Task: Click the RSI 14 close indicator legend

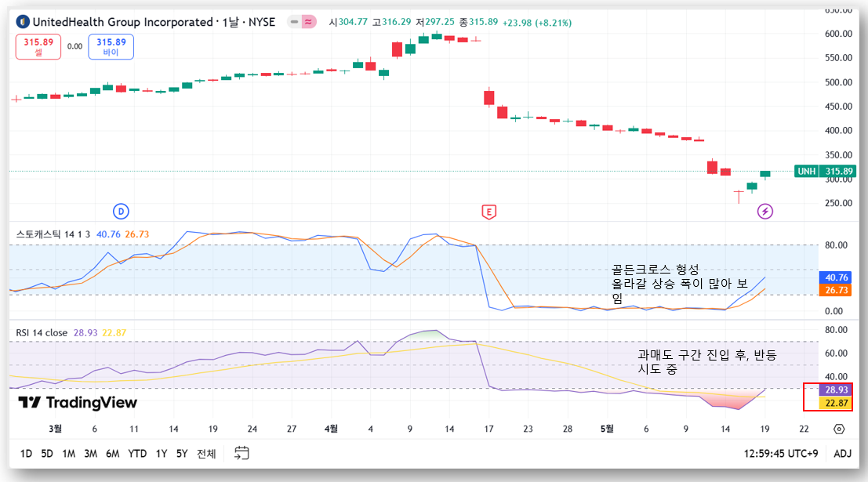Action: pos(42,332)
